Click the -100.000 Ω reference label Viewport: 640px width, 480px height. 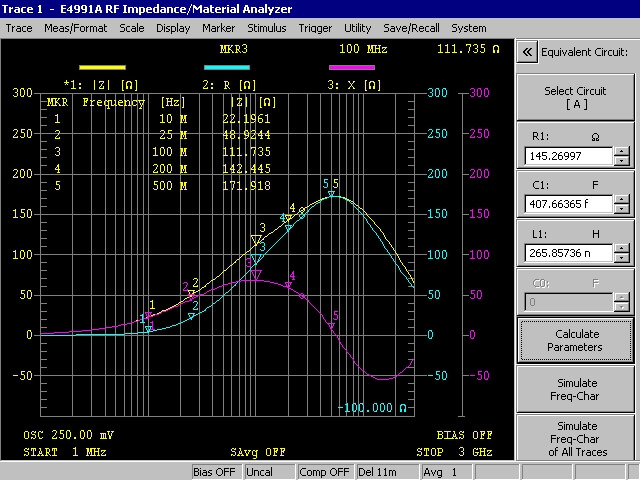click(372, 408)
